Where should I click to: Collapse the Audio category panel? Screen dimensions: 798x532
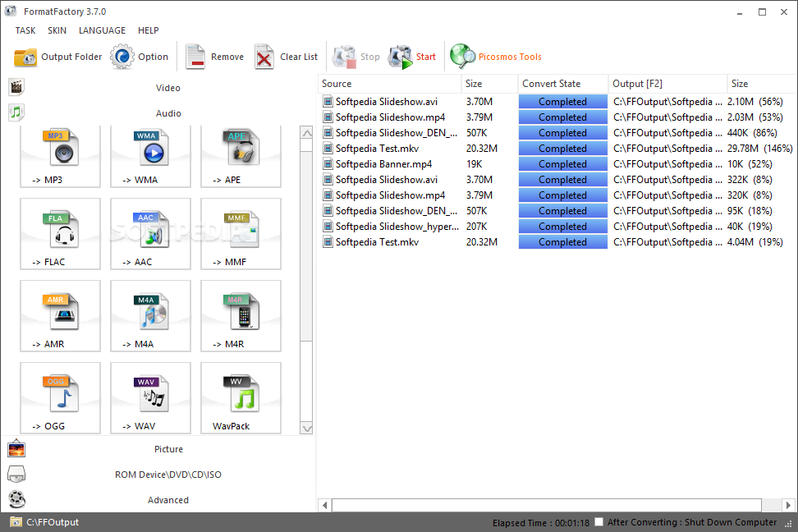[x=168, y=113]
